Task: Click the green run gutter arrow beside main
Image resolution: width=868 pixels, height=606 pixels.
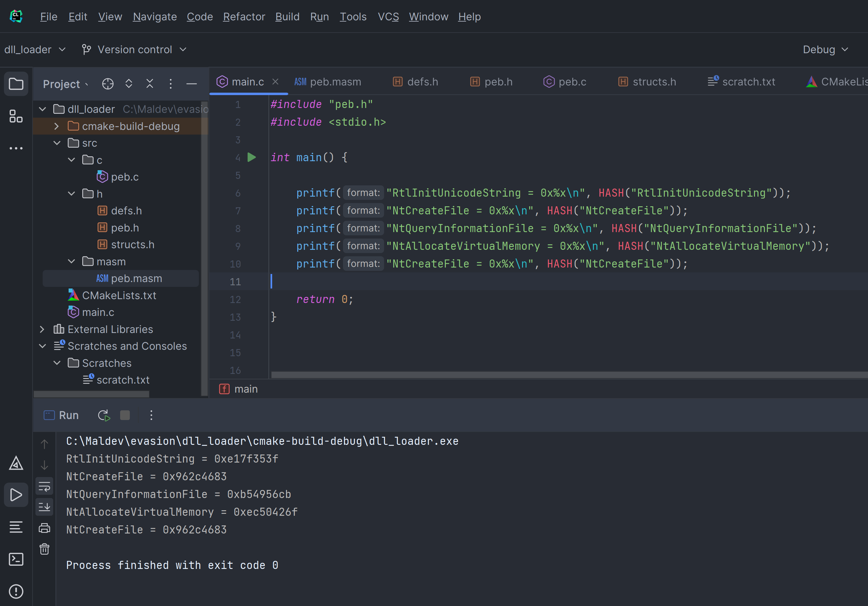Action: click(x=252, y=157)
